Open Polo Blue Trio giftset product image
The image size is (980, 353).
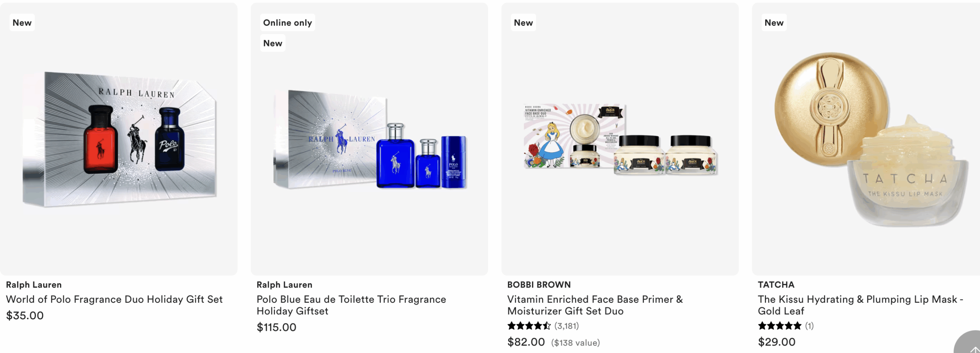coord(369,139)
